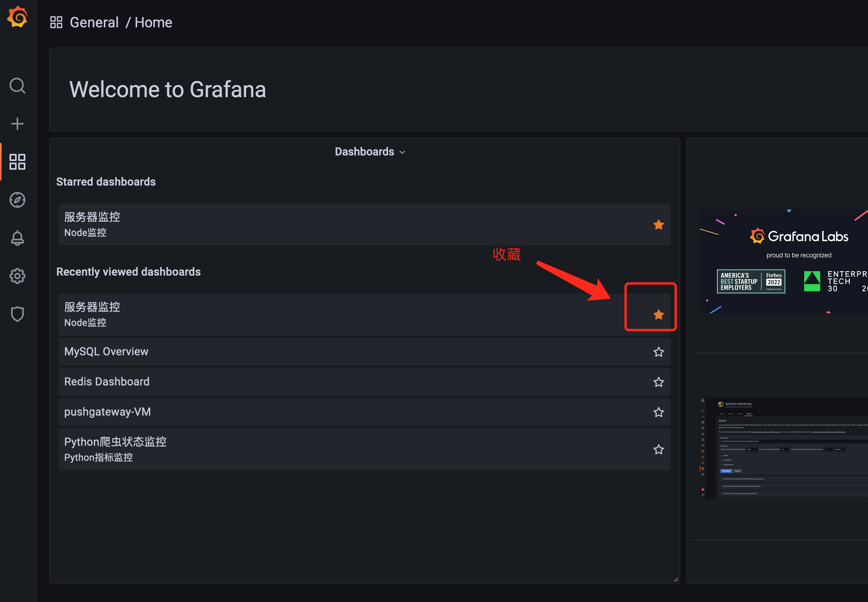
Task: Open the Python爬虫状态监控 dashboard
Action: click(365, 449)
